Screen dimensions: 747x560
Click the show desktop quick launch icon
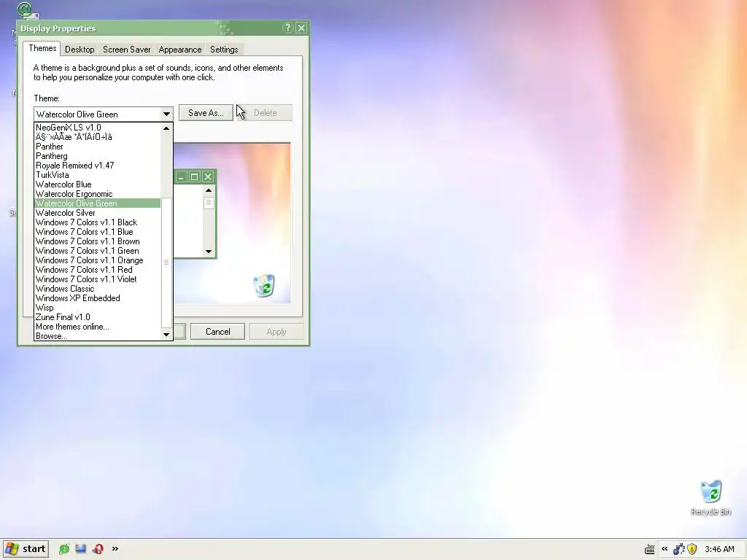click(x=81, y=549)
